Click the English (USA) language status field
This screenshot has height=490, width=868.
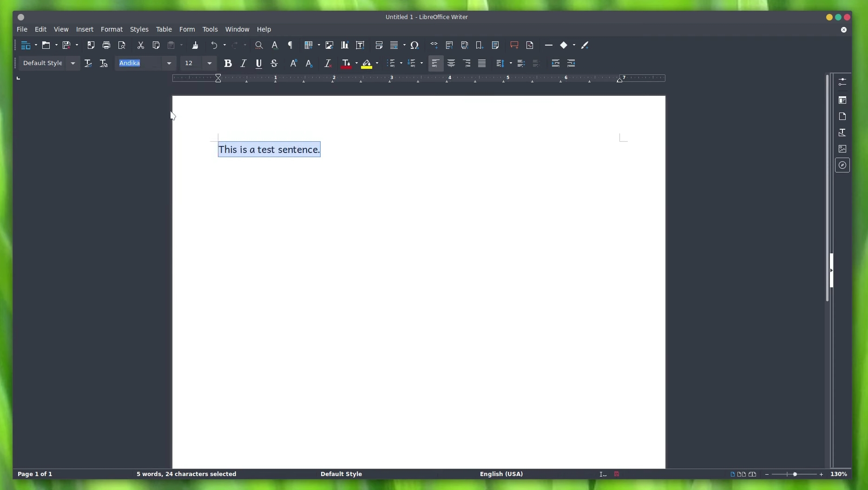(501, 475)
